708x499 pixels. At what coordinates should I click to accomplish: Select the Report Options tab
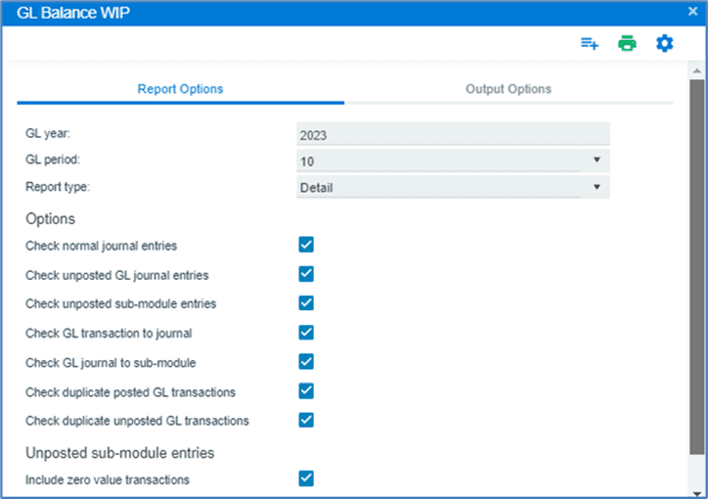(180, 89)
